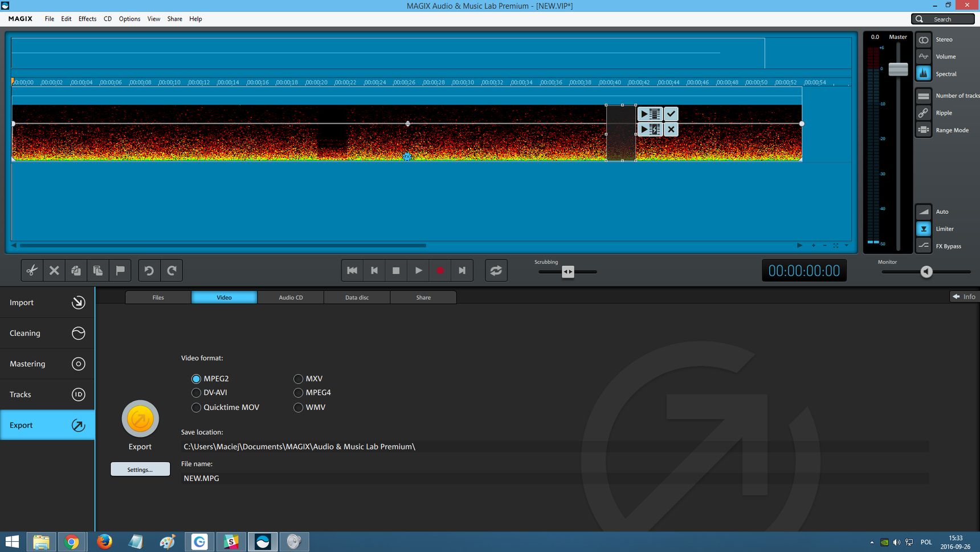Screen dimensions: 980x552
Task: Click the paste icon in edit toolbar
Action: pos(98,270)
